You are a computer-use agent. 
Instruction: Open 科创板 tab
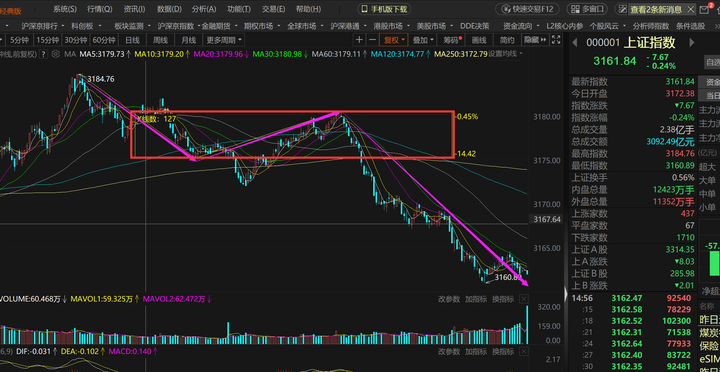pos(83,26)
